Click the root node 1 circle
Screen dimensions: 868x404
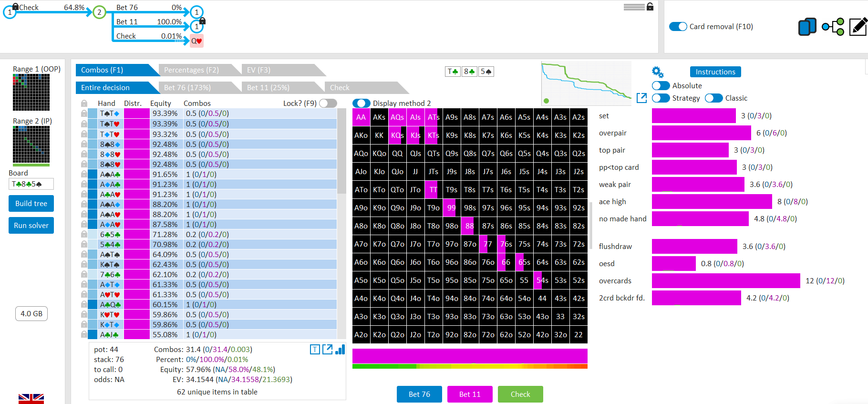(10, 12)
